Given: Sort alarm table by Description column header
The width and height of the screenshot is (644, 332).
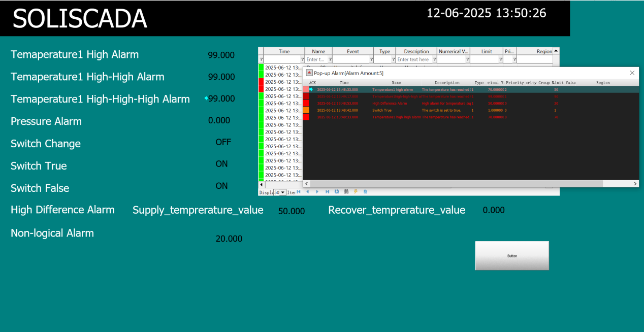Looking at the screenshot, I should point(416,51).
